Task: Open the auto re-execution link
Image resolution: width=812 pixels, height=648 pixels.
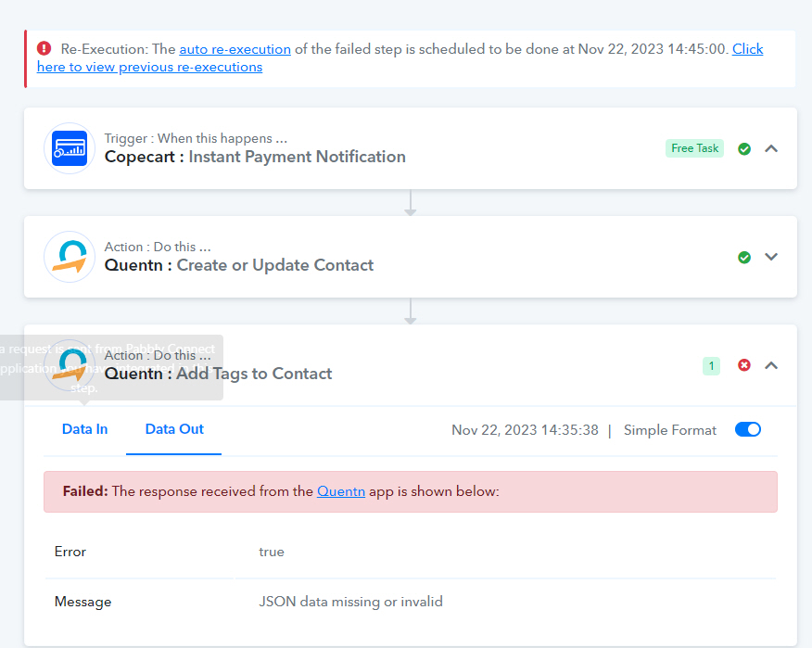Action: coord(235,49)
